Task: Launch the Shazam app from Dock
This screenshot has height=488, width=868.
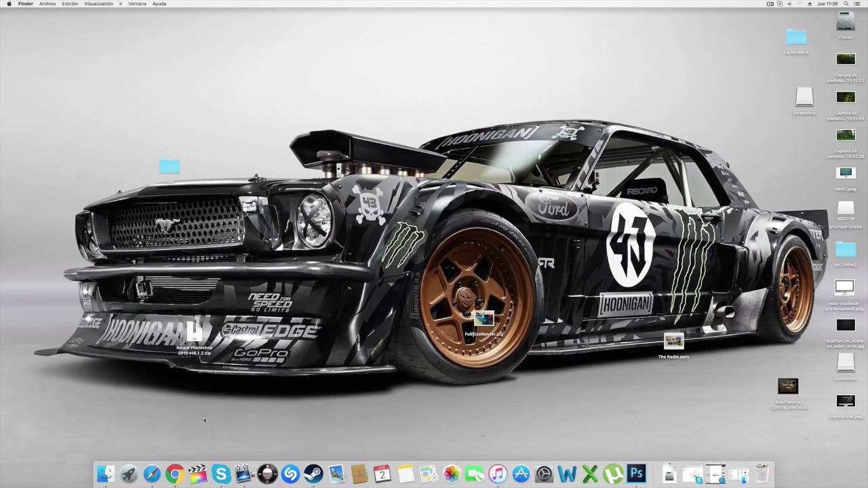Action: tap(290, 474)
